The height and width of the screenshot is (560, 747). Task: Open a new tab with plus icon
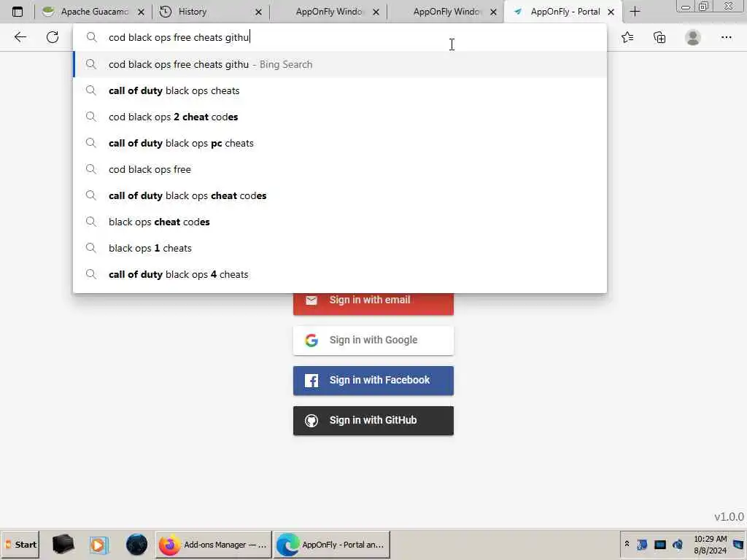pyautogui.click(x=635, y=12)
